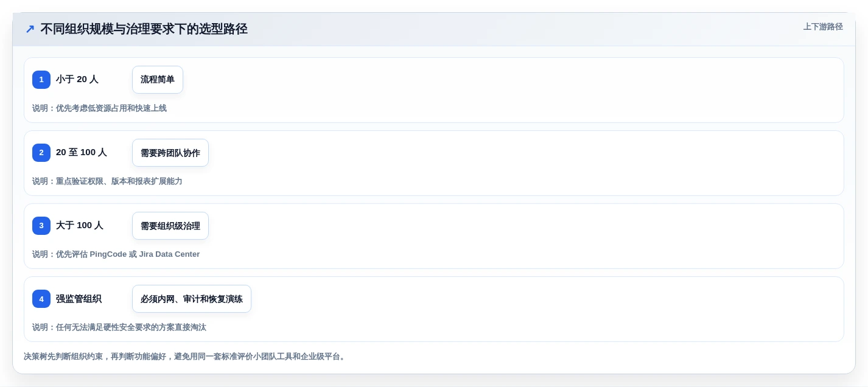
Task: Select the 必须内网、审计和恢复演练 chip
Action: point(192,299)
